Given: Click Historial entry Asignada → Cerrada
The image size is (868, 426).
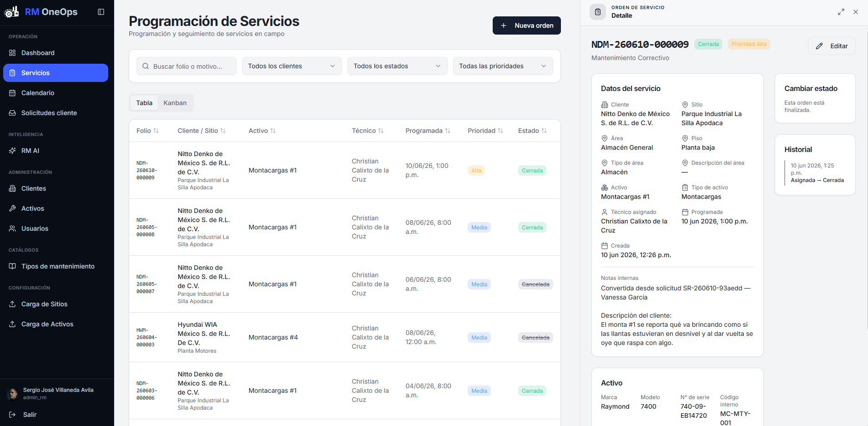Looking at the screenshot, I should [817, 180].
